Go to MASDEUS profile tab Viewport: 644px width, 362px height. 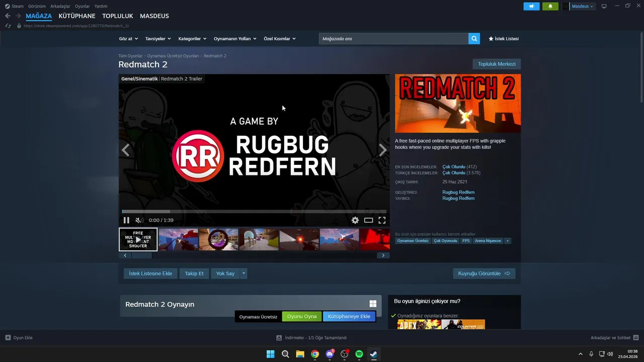[x=154, y=16]
